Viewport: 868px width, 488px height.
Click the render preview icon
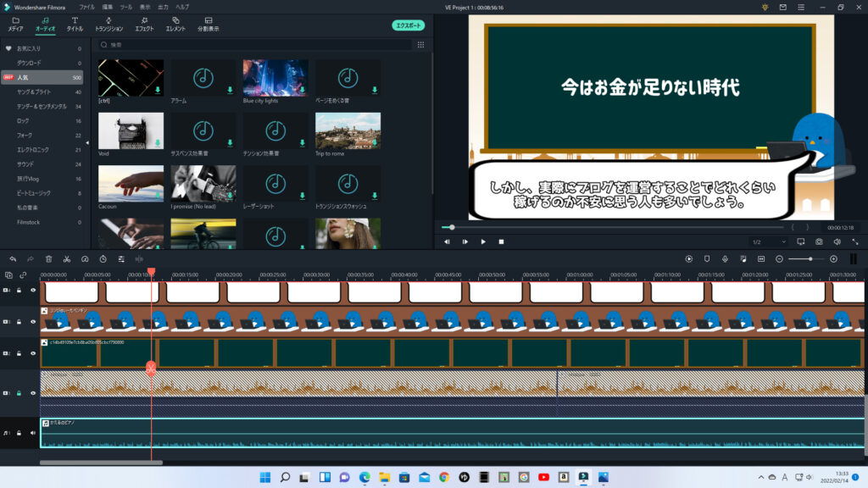(688, 259)
